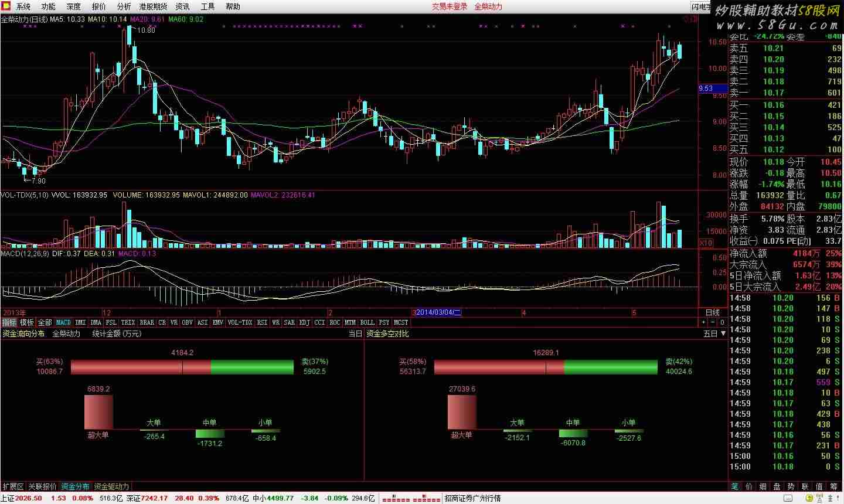Select the DMI indicator
The image size is (844, 504).
click(80, 322)
